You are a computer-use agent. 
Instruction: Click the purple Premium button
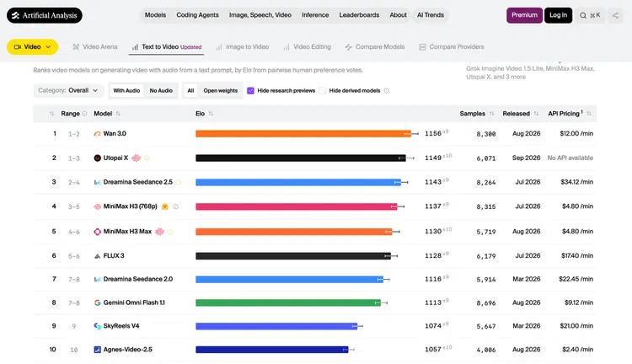524,15
